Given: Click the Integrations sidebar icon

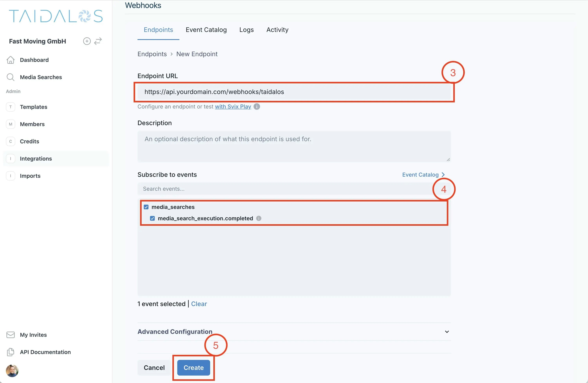Looking at the screenshot, I should point(10,159).
